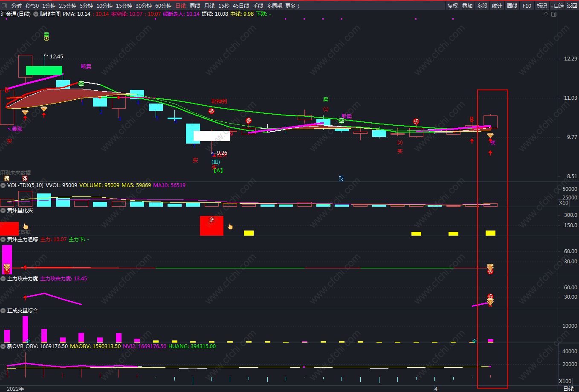Click the 复权 button
Image resolution: width=579 pixels, height=392 pixels.
(x=453, y=6)
